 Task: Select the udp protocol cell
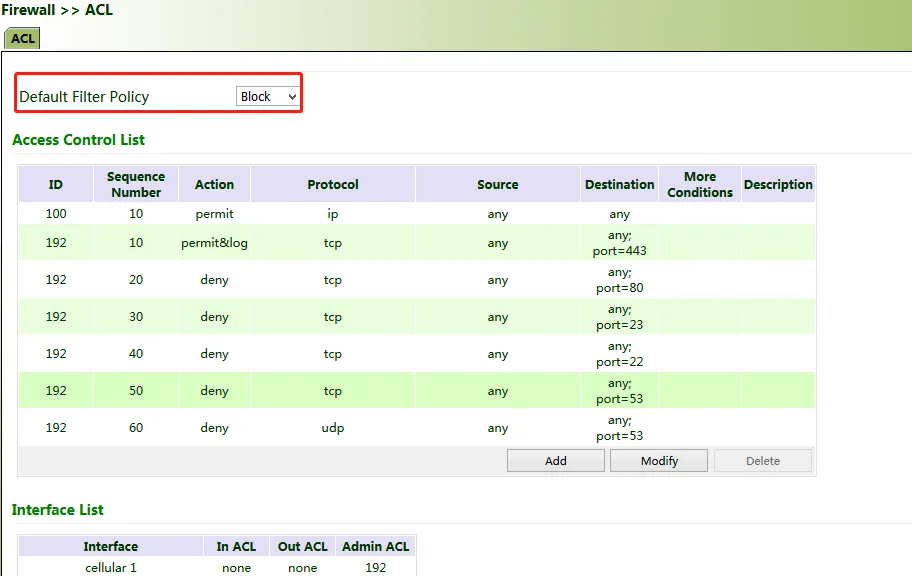click(333, 428)
